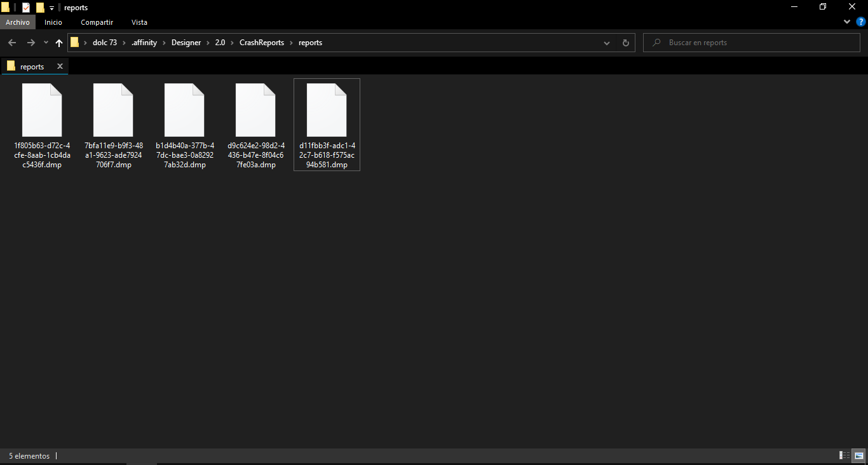Open Customize Quick Access Toolbar dropdown
The image size is (868, 465).
click(51, 8)
